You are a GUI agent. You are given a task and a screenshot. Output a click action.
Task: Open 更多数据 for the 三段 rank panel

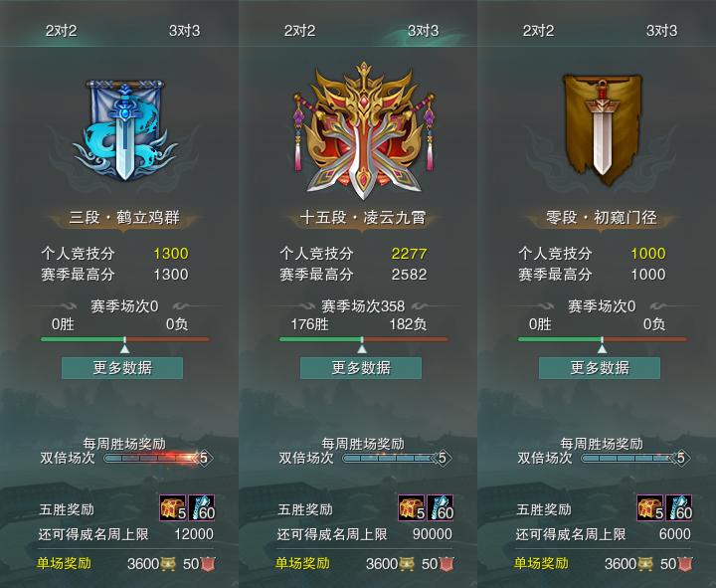pyautogui.click(x=122, y=368)
